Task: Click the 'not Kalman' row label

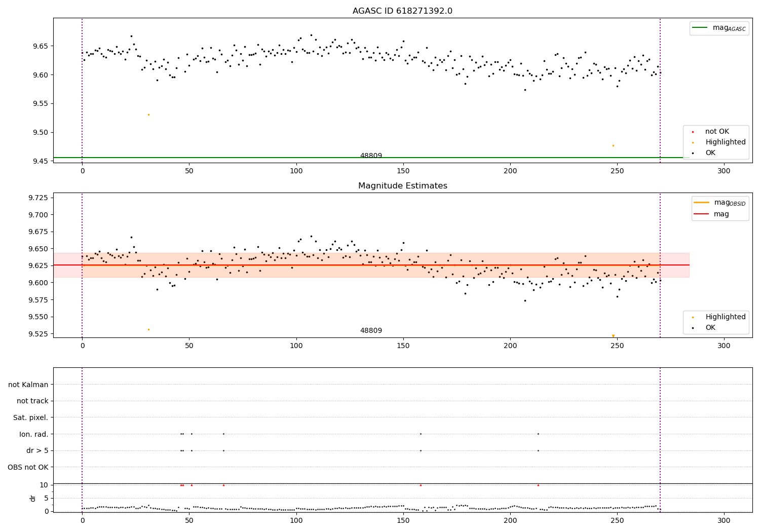Action: (28, 385)
